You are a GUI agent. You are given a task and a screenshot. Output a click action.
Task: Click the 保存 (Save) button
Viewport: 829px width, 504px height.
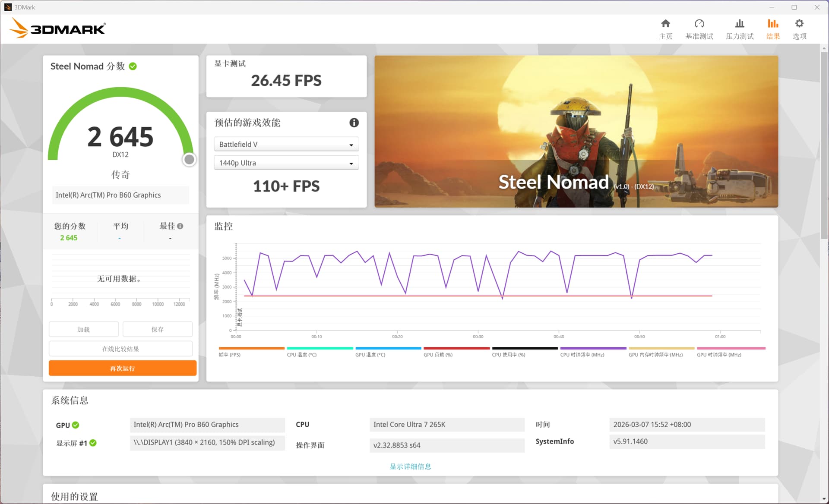point(157,329)
